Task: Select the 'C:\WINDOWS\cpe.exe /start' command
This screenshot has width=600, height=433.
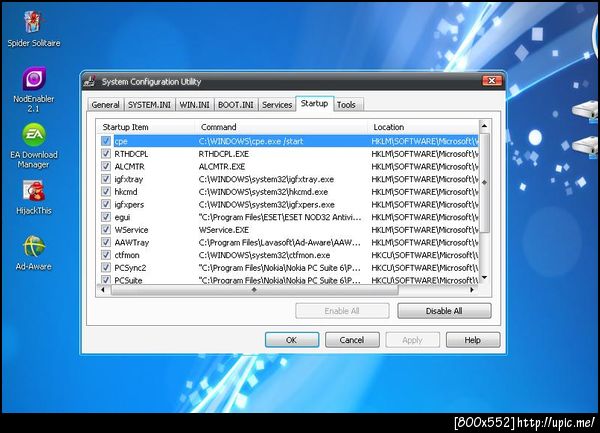Action: click(x=251, y=141)
